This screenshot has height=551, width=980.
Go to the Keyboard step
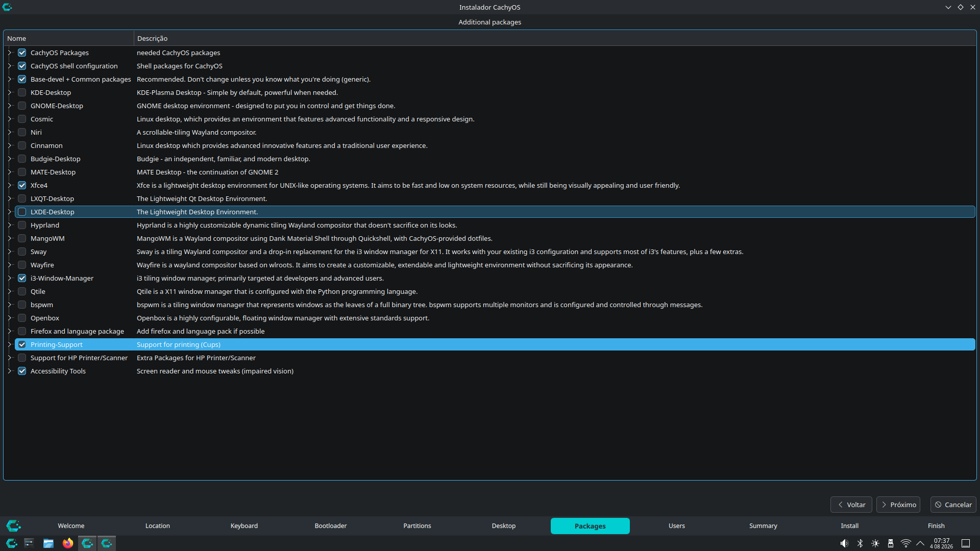[244, 526]
